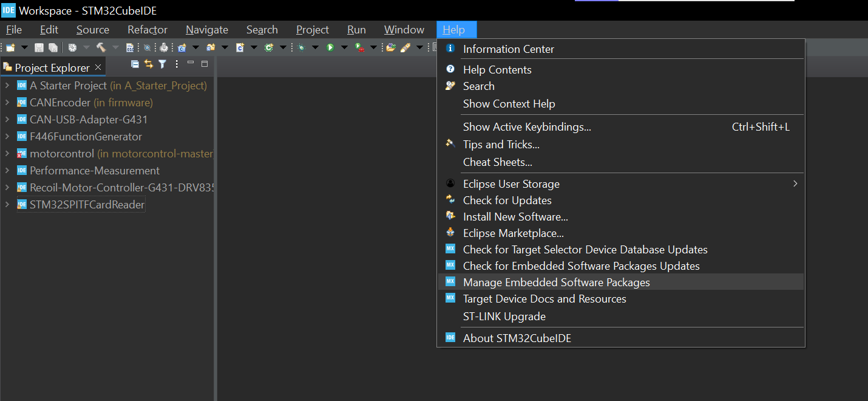This screenshot has width=868, height=401.
Task: Click the green Run button icon
Action: pyautogui.click(x=330, y=47)
